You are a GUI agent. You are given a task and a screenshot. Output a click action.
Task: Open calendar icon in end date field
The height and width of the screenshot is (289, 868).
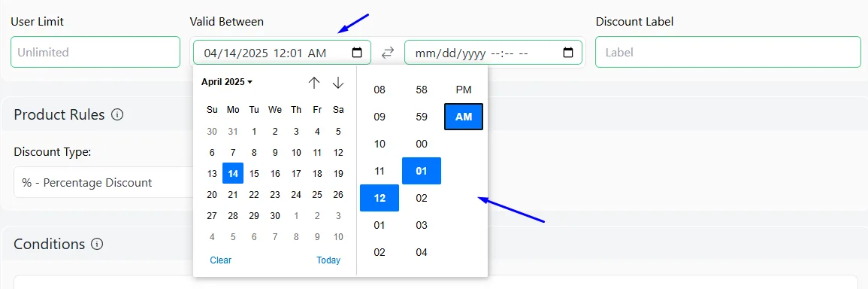pyautogui.click(x=568, y=53)
